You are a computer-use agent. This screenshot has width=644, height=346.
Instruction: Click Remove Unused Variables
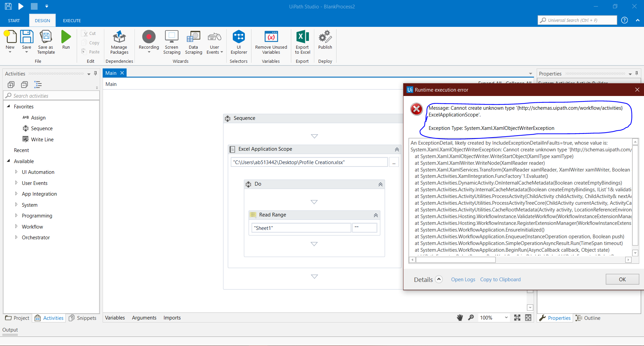[271, 42]
